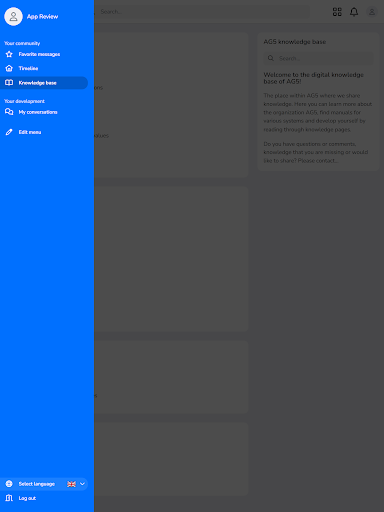Click the magnifier icon in knowledge base search

(x=271, y=58)
